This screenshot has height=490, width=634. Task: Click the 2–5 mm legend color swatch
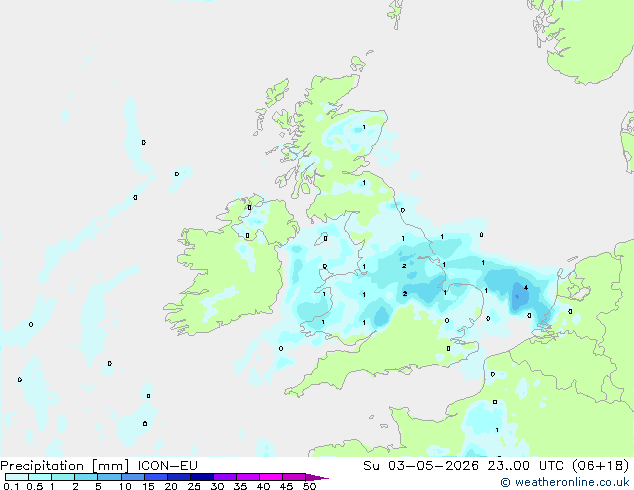86,477
